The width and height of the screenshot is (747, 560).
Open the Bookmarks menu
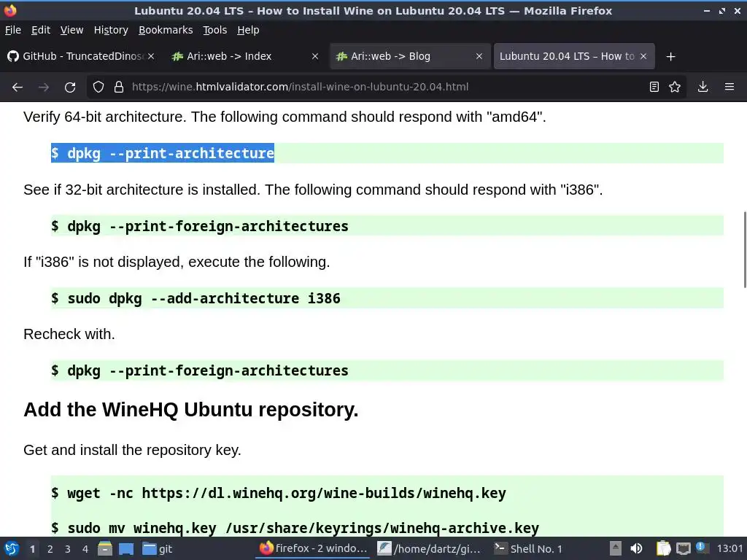(166, 30)
